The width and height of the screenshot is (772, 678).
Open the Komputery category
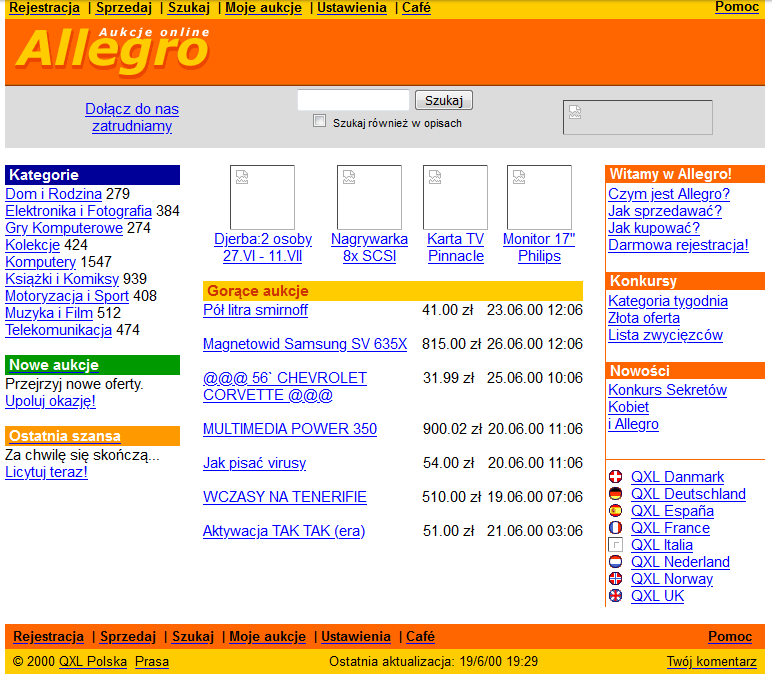tap(40, 262)
